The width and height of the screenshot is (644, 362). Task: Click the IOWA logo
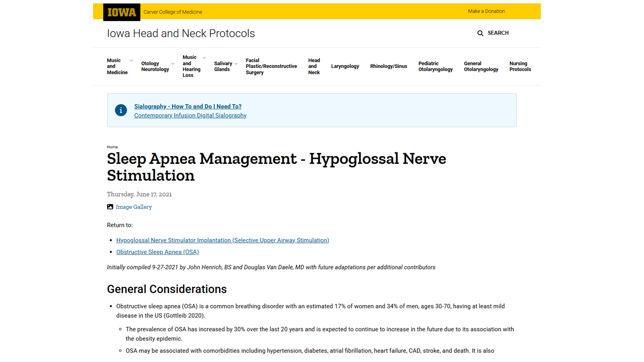pyautogui.click(x=122, y=12)
